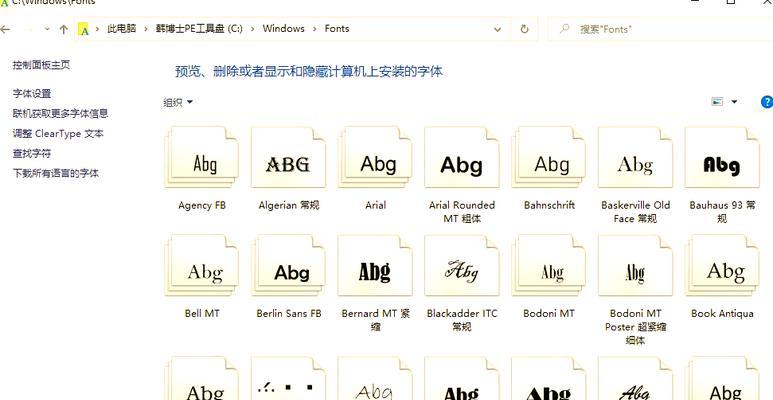Open 控制面板主页 link
The height and width of the screenshot is (400, 773).
point(41,65)
